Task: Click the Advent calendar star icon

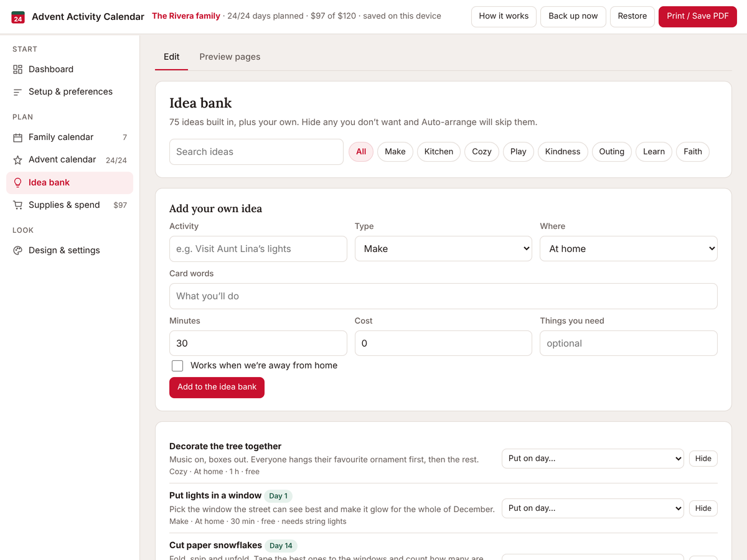Action: coord(17,160)
